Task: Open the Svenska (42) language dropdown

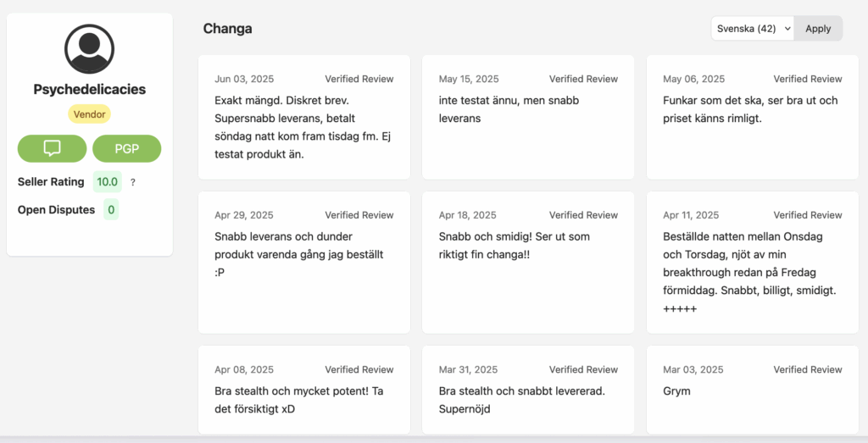Action: [751, 28]
